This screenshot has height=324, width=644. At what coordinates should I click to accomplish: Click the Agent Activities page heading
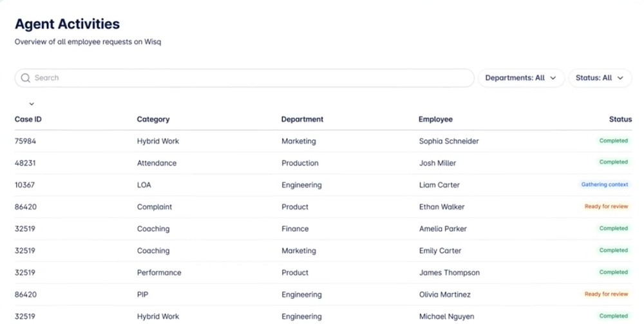[x=68, y=24]
